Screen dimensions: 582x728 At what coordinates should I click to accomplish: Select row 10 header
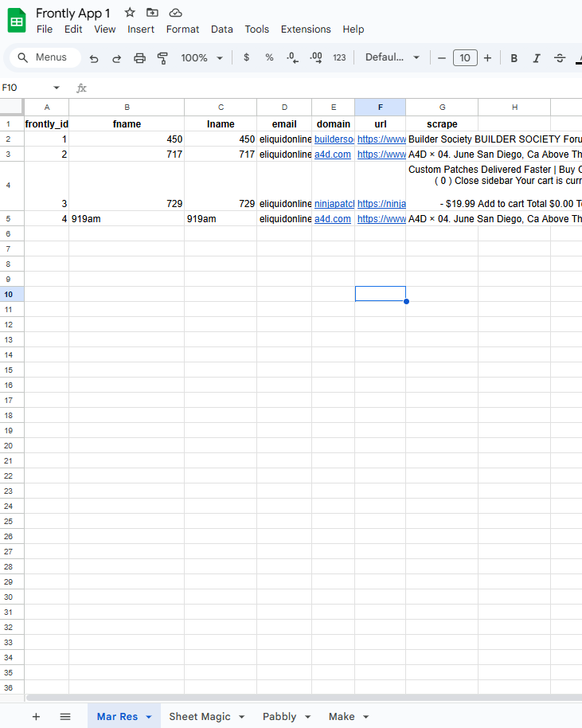tap(12, 295)
